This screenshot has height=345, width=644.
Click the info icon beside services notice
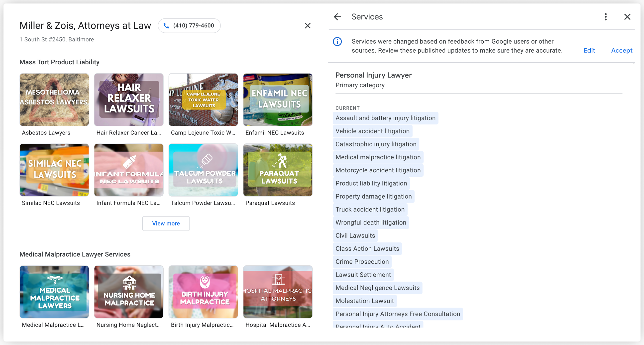click(x=337, y=41)
